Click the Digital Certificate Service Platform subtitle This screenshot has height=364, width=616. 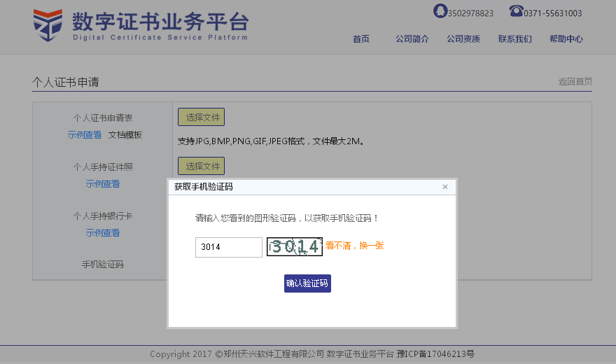[x=160, y=37]
